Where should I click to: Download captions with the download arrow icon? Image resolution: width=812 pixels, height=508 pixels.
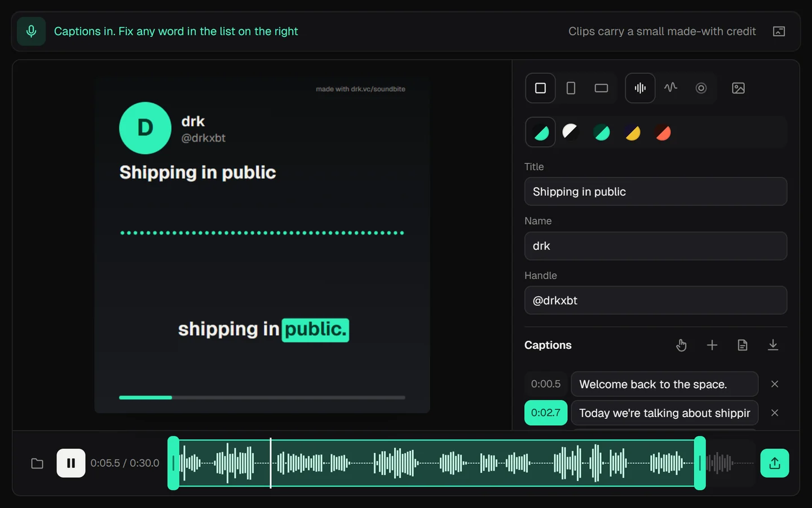773,345
